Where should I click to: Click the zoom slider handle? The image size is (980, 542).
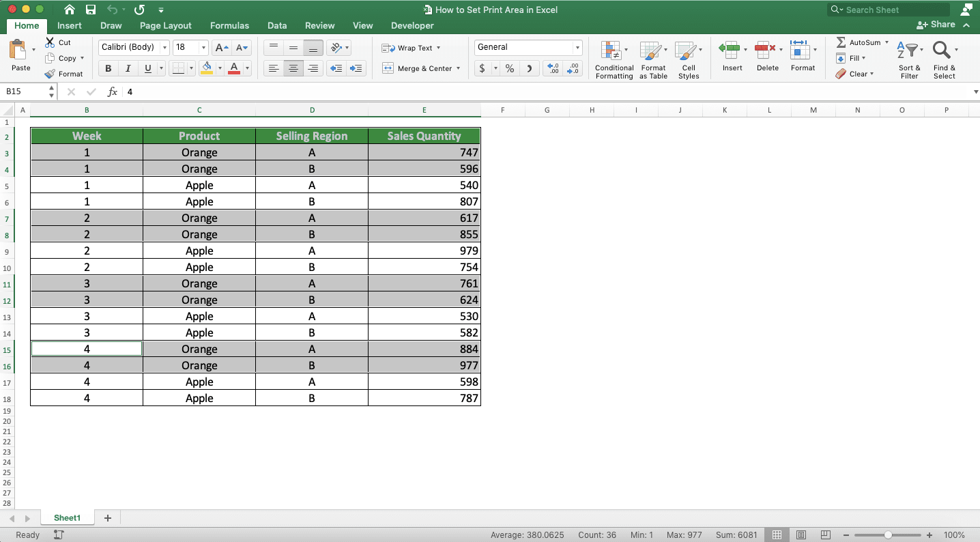click(x=888, y=535)
